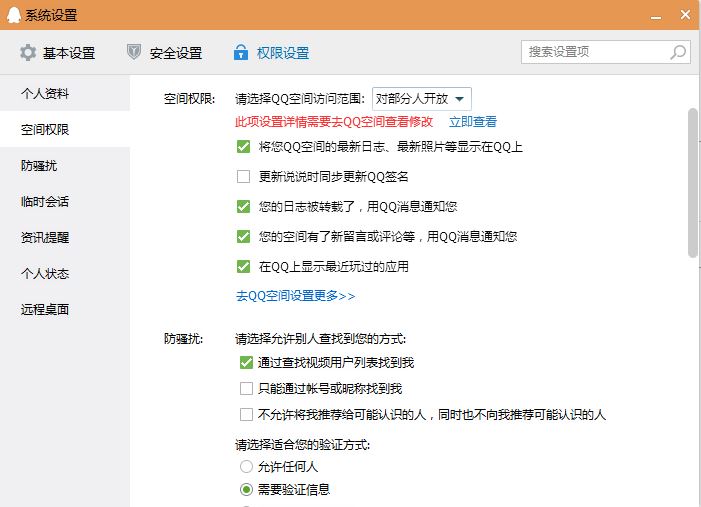The image size is (701, 507).
Task: Select the 权限设置 tab
Action: tap(271, 53)
